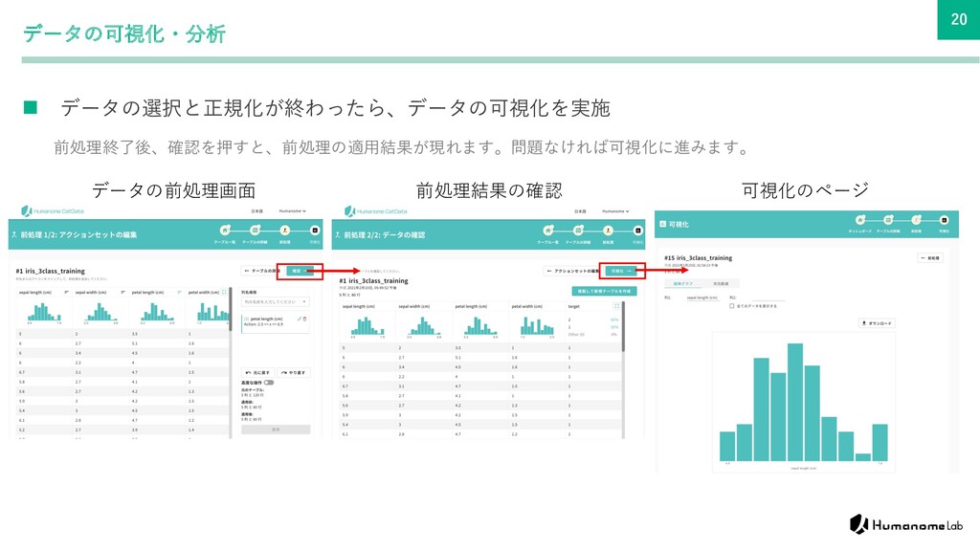Click 確認 button in 前処理 1/2 screen

[x=300, y=271]
